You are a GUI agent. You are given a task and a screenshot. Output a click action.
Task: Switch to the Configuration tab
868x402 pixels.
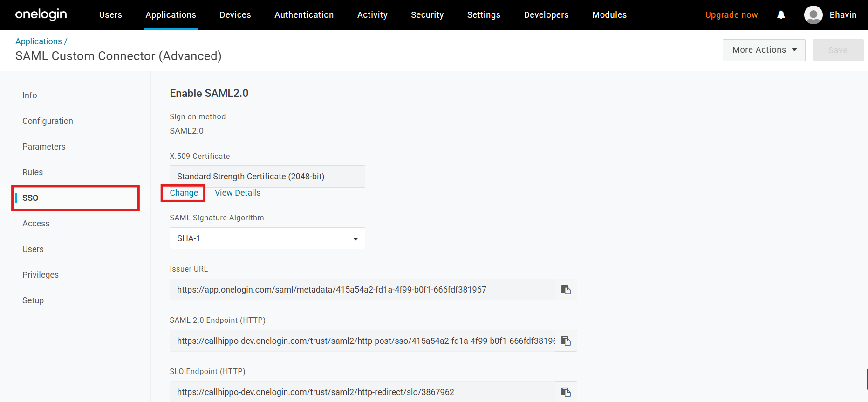pos(48,121)
